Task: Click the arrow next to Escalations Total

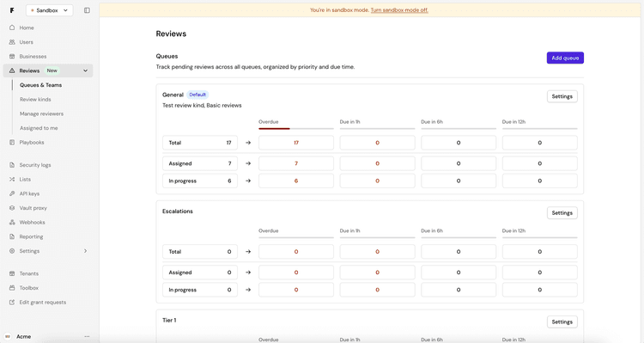Action: click(x=248, y=252)
